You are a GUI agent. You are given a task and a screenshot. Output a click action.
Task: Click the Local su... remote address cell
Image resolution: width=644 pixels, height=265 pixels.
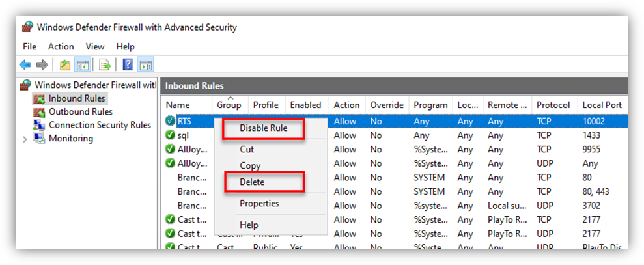pos(507,206)
